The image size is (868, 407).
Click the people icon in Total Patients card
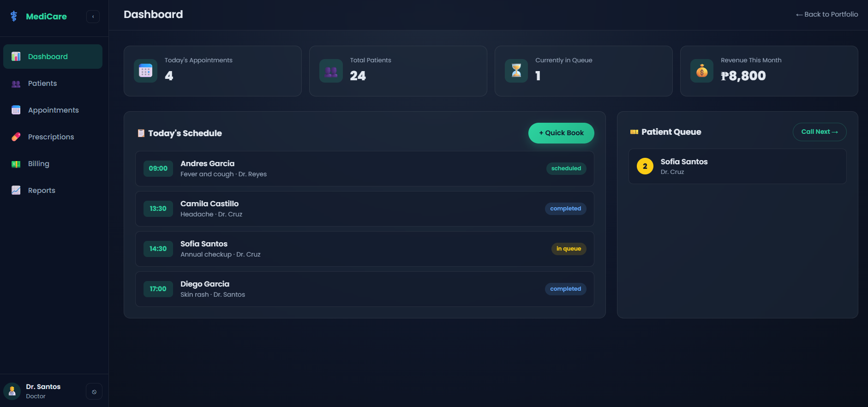[331, 71]
